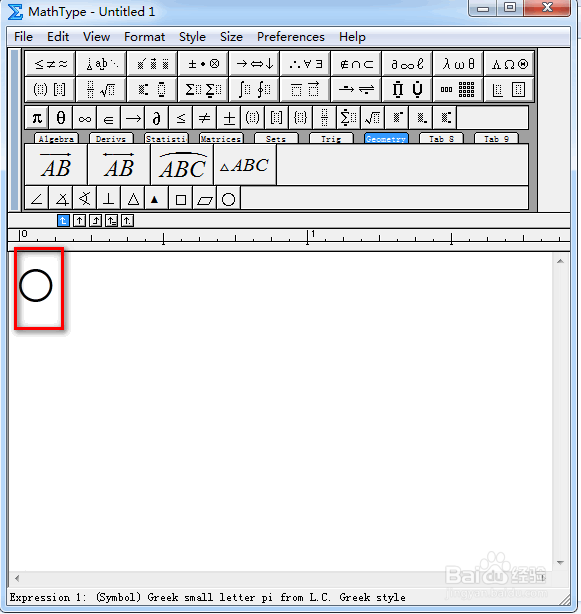Image resolution: width=581 pixels, height=614 pixels.
Task: Insert the filled black triangle symbol
Action: (157, 199)
